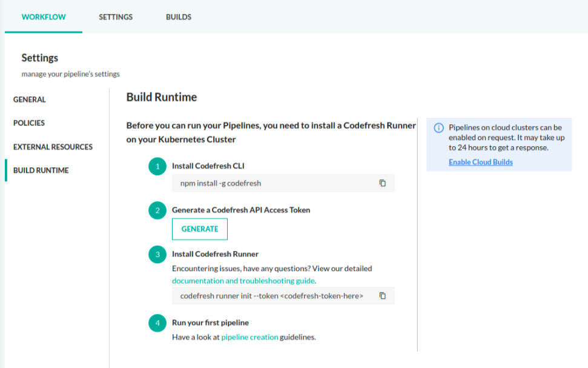Open the Policies settings section
Screen dimensions: 588x368
(x=29, y=123)
